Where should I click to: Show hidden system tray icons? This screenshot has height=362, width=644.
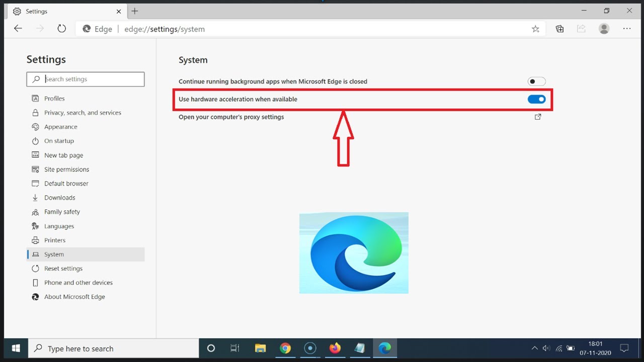[x=534, y=348]
